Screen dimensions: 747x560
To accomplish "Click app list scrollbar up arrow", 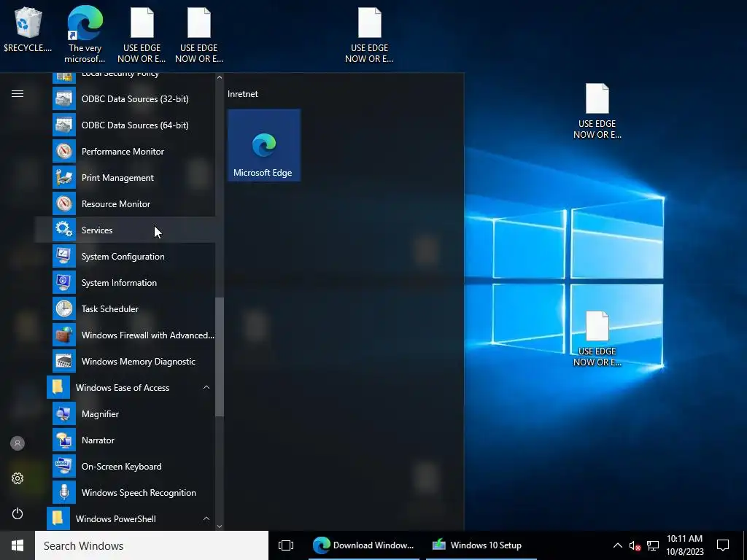I will click(219, 77).
